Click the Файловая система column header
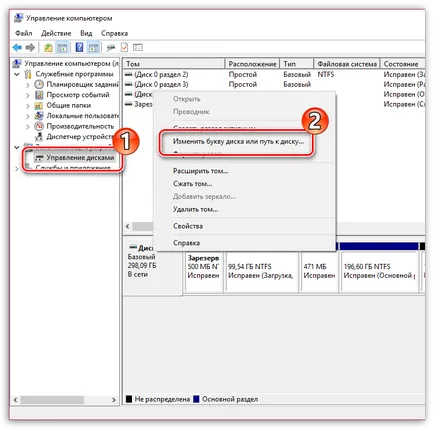Screen dimensions: 434x429 (347, 64)
